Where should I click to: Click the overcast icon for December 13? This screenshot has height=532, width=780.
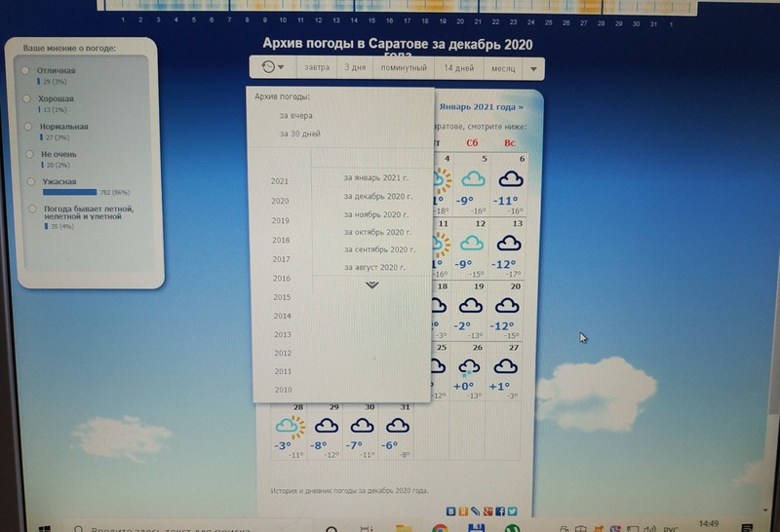509,244
